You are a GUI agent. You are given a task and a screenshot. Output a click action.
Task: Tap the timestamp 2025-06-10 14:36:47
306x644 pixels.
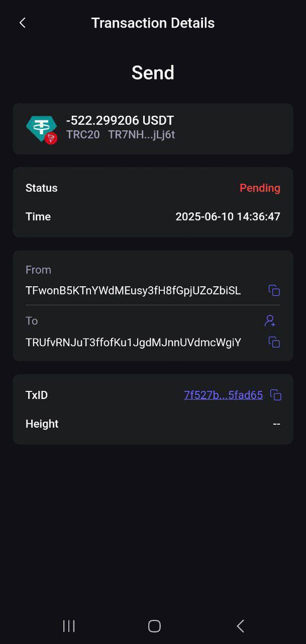[228, 217]
